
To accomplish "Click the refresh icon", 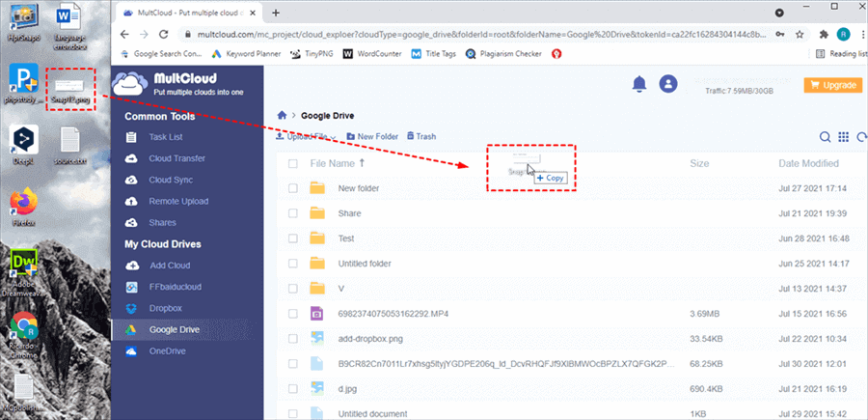I will 861,137.
